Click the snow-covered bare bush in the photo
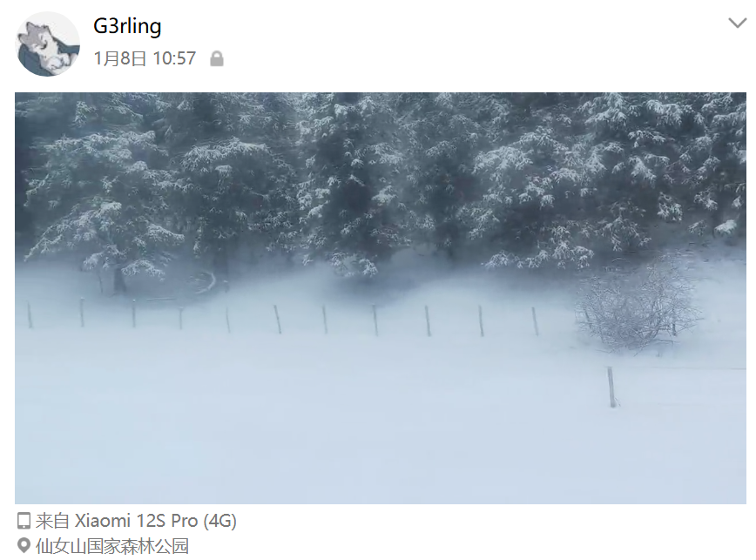 (x=637, y=307)
